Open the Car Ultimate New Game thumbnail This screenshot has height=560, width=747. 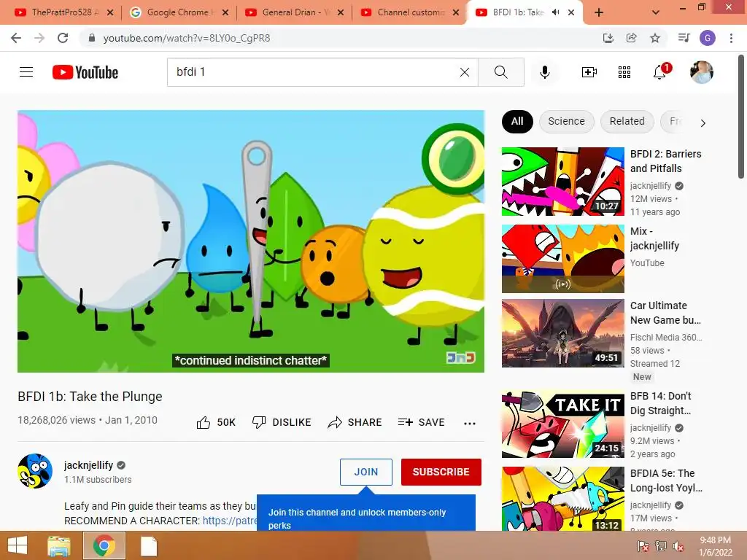pyautogui.click(x=562, y=333)
